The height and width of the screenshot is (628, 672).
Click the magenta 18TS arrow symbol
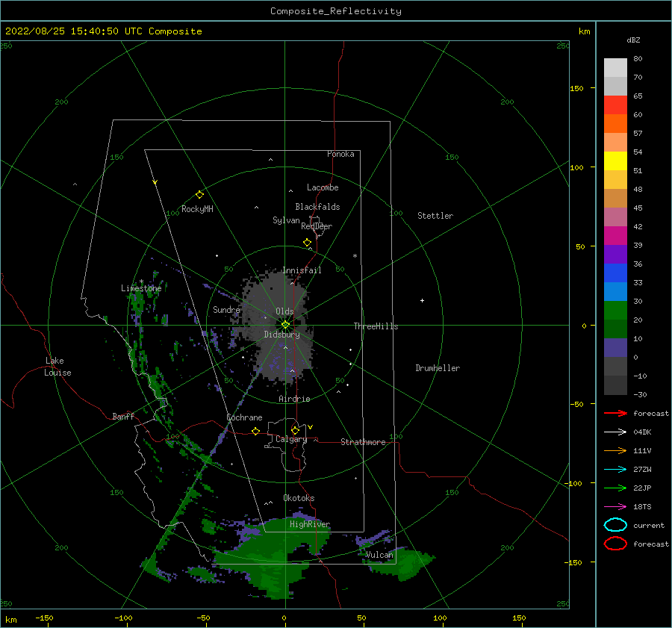[615, 507]
